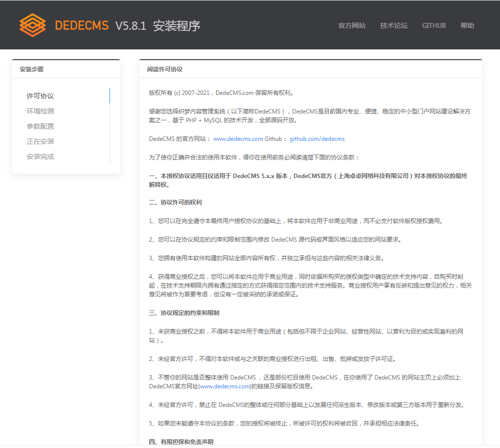Open the GITHUB navigation link
Image resolution: width=500 pixels, height=448 pixels.
(x=434, y=25)
